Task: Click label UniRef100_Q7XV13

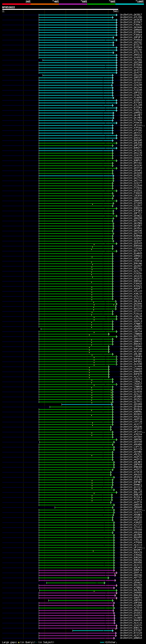Action: (x=131, y=527)
